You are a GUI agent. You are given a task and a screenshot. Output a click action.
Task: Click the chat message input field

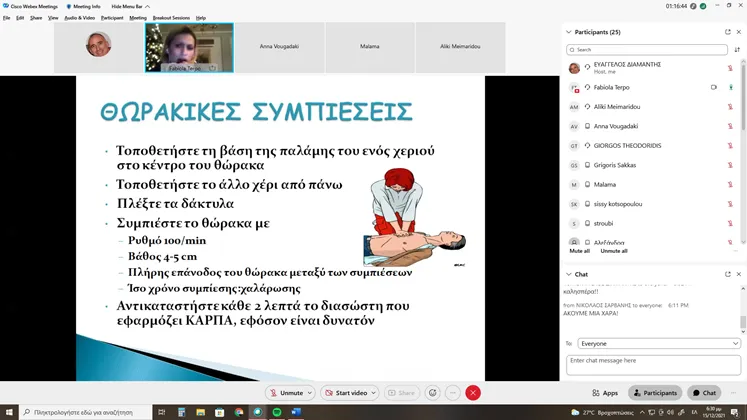652,364
